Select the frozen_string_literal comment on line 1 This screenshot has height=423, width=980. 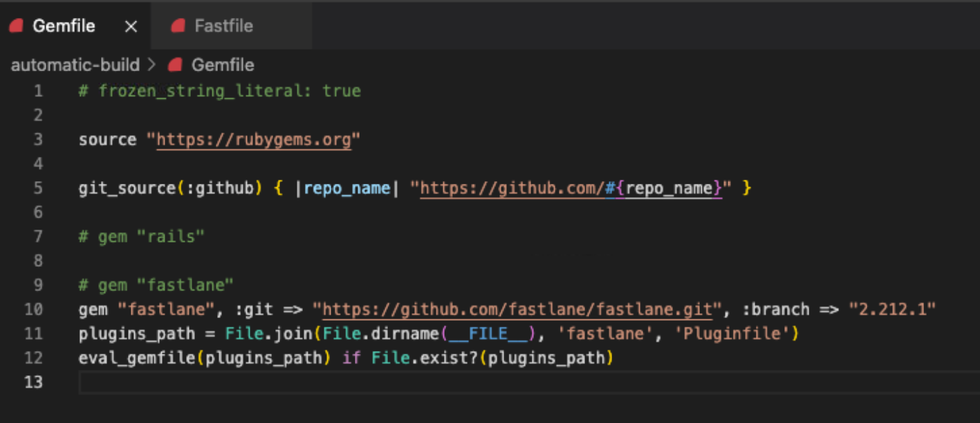pyautogui.click(x=220, y=91)
